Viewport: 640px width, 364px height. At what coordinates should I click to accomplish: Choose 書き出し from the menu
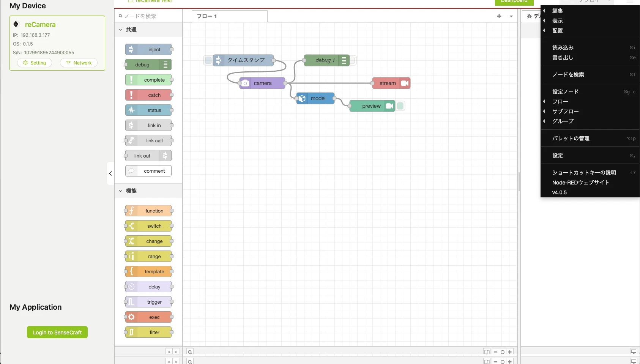[590, 58]
